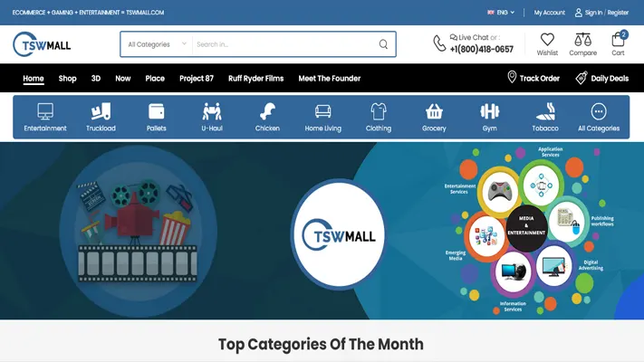Image resolution: width=644 pixels, height=362 pixels.
Task: Click the Sign In link
Action: [593, 13]
